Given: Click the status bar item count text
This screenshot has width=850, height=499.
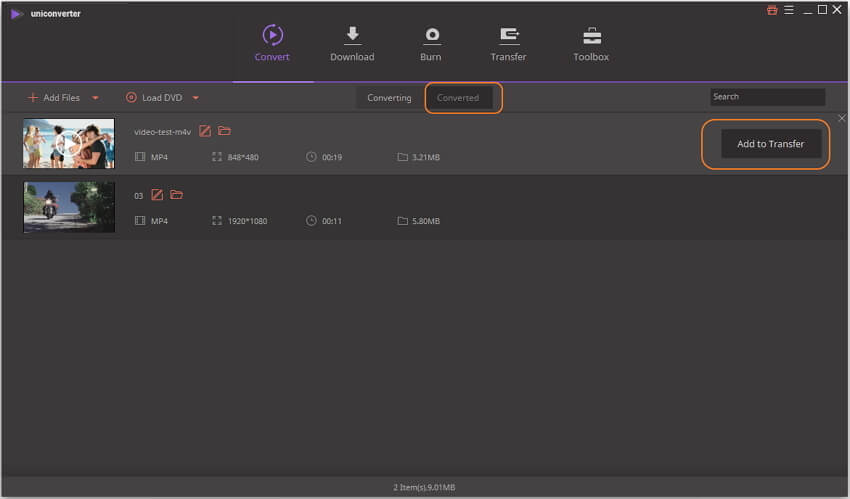Looking at the screenshot, I should click(x=424, y=488).
